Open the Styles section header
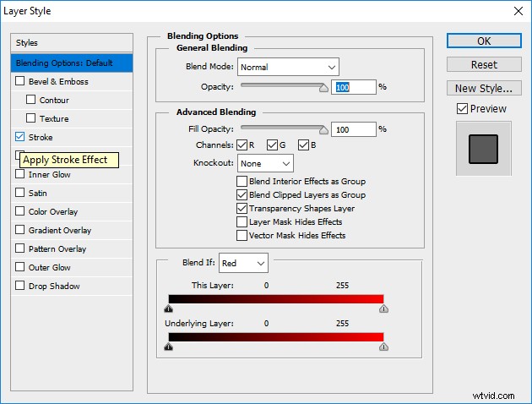 72,43
